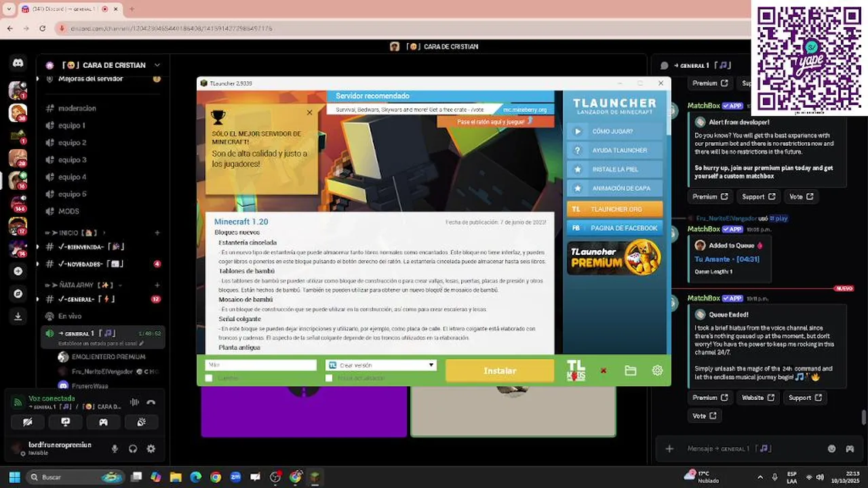Click the Discord chat panel scrollbar
Screen dimensions: 868x488
click(x=863, y=416)
